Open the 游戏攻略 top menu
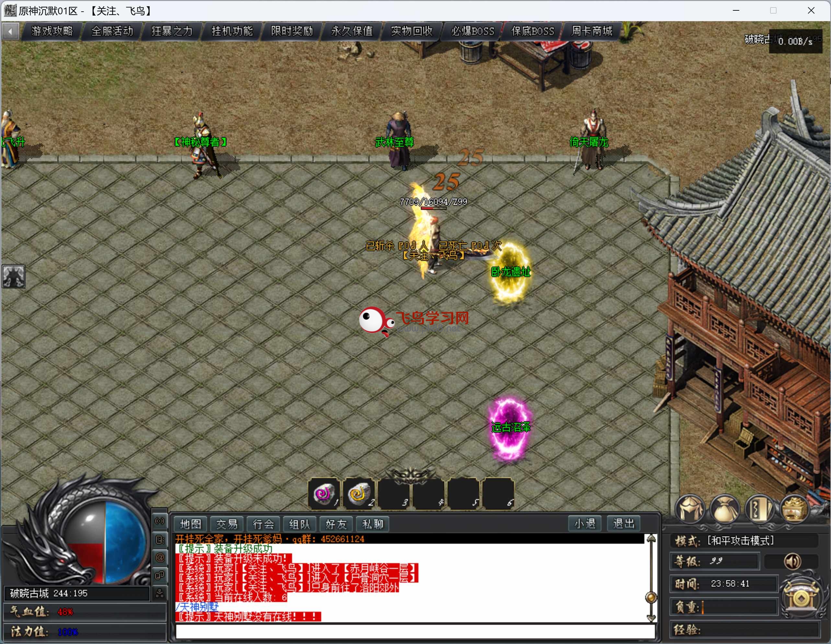831x644 pixels. pyautogui.click(x=52, y=31)
